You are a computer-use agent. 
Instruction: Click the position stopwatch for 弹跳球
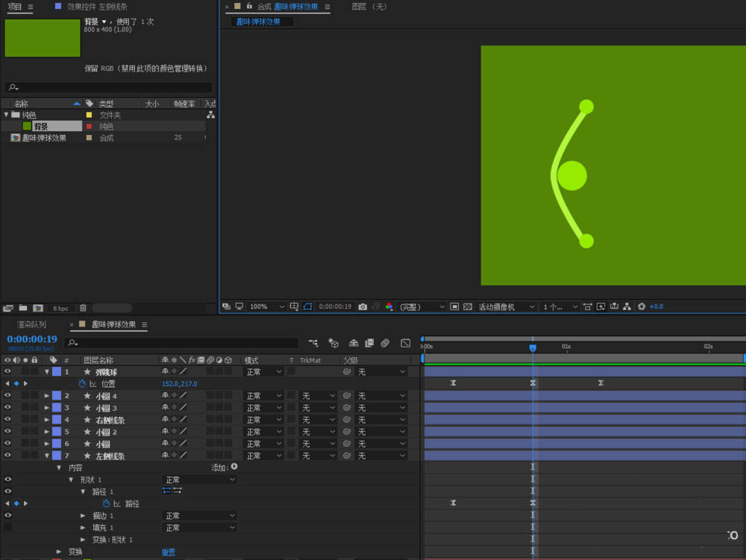(82, 383)
